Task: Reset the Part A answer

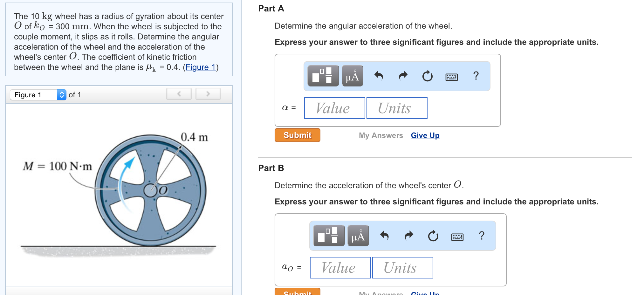Action: pos(427,76)
